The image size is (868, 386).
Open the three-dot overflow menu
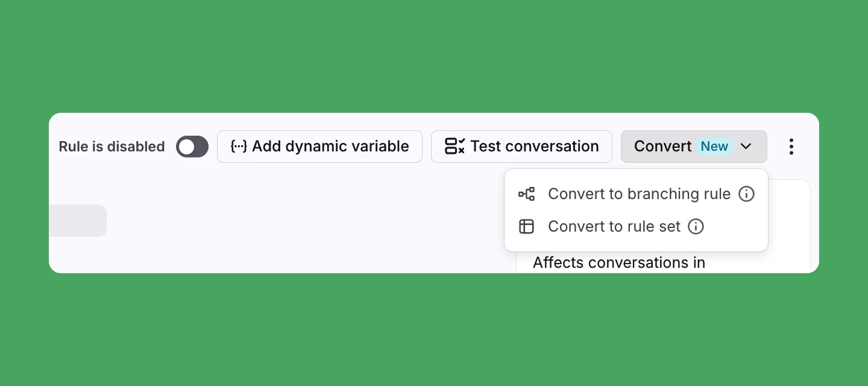(x=791, y=146)
